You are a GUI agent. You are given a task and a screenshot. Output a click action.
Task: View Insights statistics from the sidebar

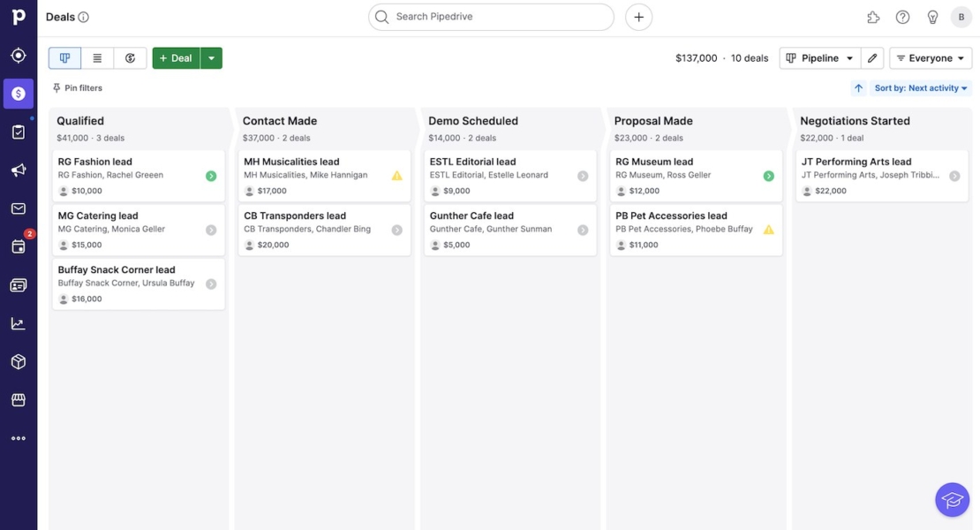18,322
